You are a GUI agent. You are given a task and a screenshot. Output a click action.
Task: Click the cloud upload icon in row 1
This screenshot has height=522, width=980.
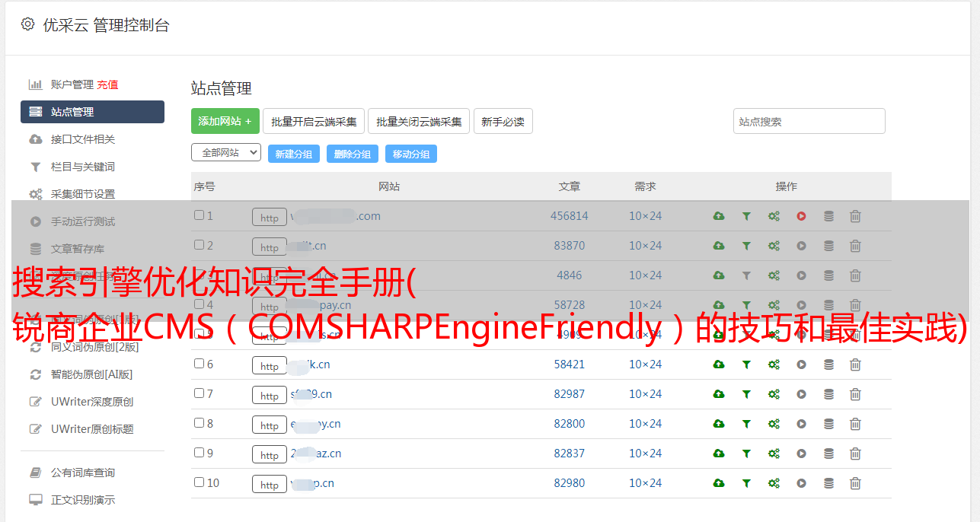click(x=719, y=216)
